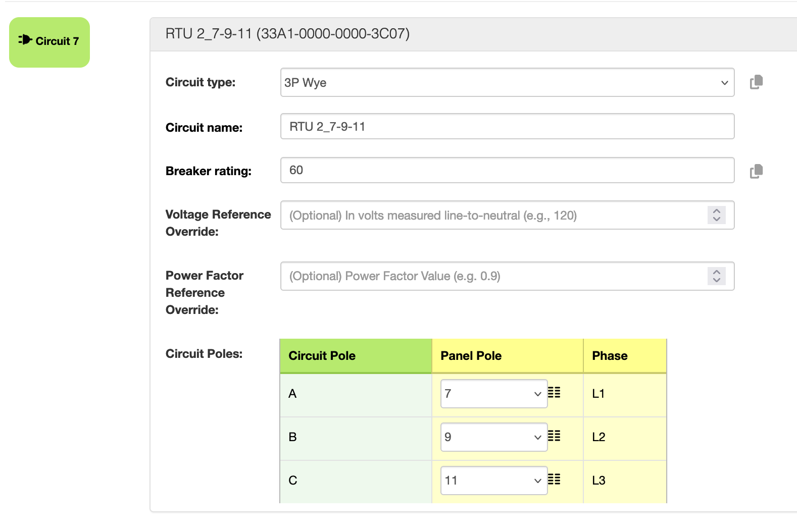Focus the Voltage Reference Override field
The image size is (797, 532).
(x=492, y=216)
